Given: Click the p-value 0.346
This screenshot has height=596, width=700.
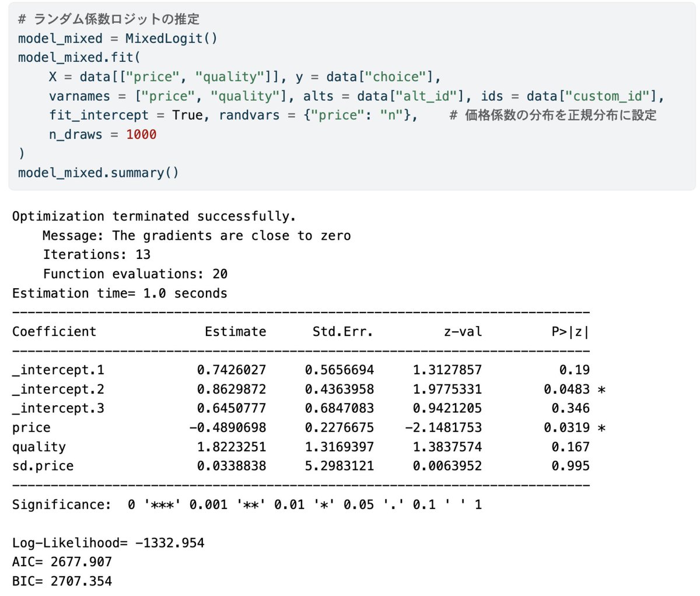Looking at the screenshot, I should click(570, 409).
